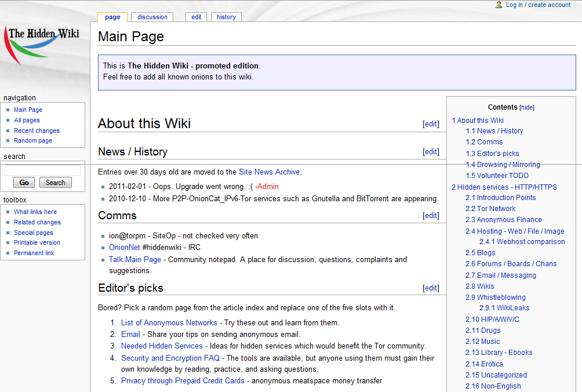Click the Go button

click(24, 183)
